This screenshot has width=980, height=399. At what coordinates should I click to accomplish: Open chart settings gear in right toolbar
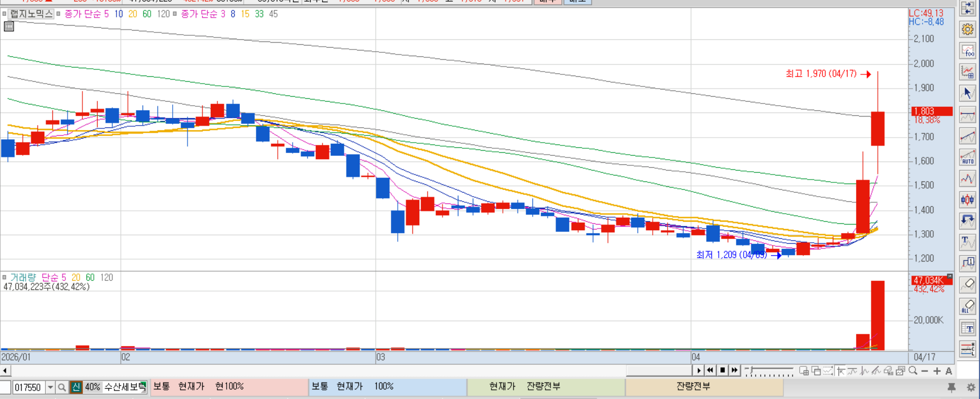(x=968, y=30)
